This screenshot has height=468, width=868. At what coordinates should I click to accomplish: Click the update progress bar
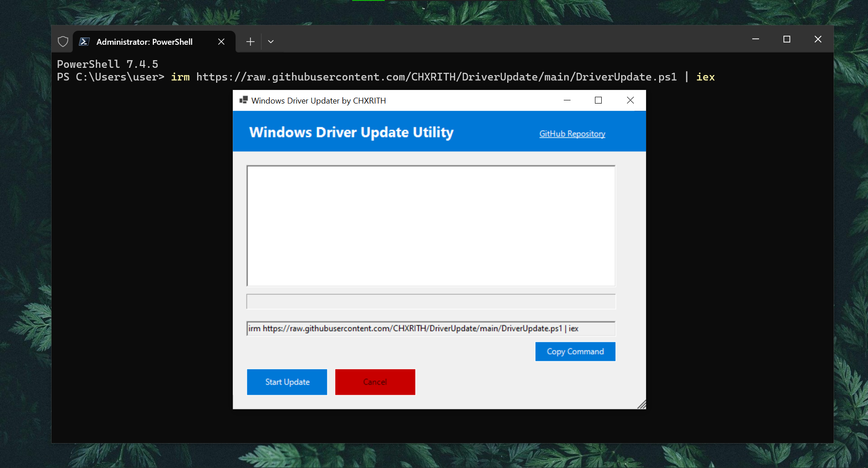(431, 302)
